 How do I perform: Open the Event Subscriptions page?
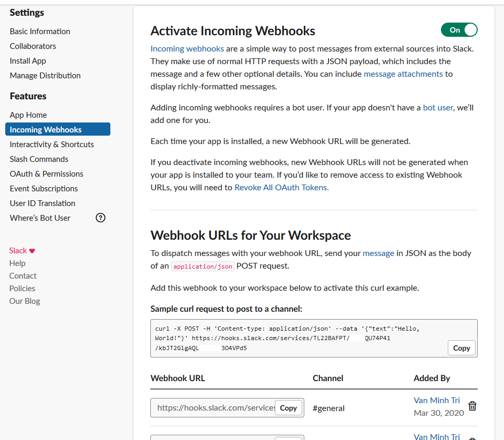click(x=44, y=188)
